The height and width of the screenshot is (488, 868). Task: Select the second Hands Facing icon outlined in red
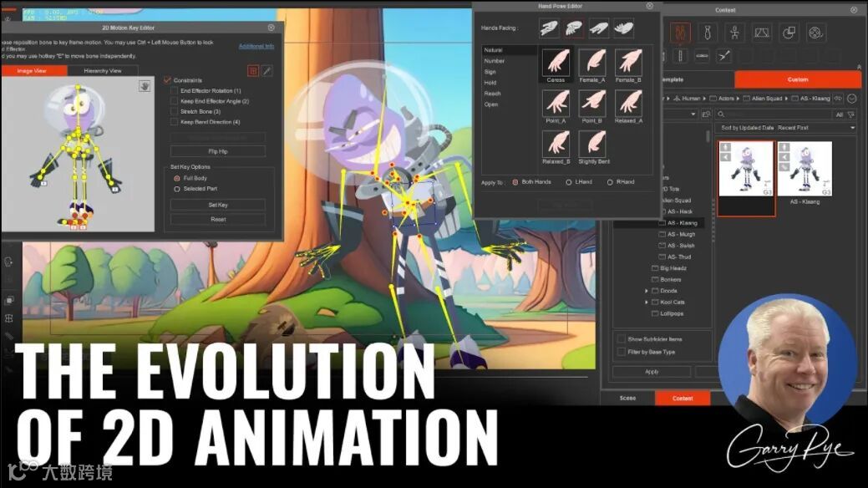pos(574,28)
